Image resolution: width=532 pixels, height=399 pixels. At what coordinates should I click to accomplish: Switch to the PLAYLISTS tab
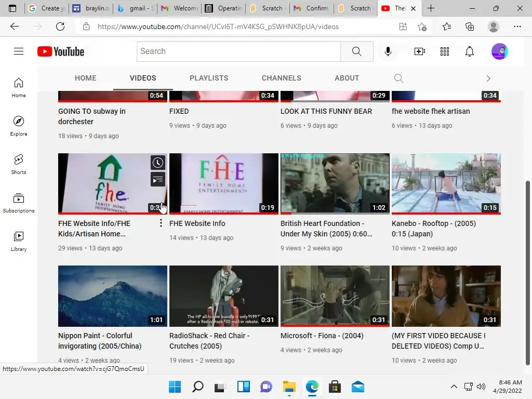(209, 78)
